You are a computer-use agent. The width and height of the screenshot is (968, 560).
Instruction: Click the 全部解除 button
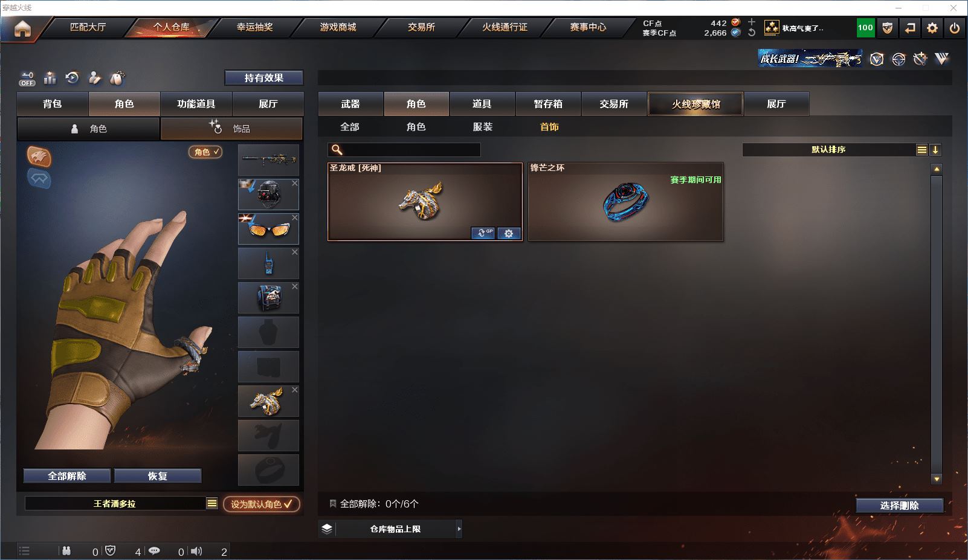click(x=67, y=476)
